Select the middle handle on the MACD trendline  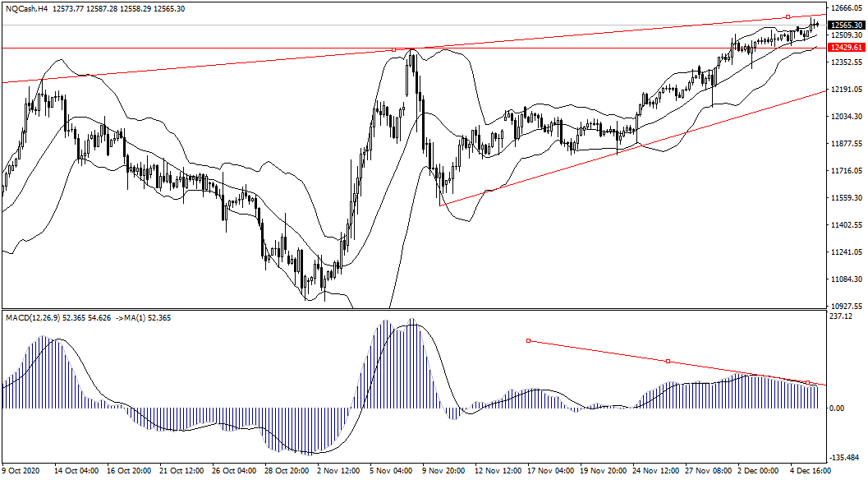(668, 361)
